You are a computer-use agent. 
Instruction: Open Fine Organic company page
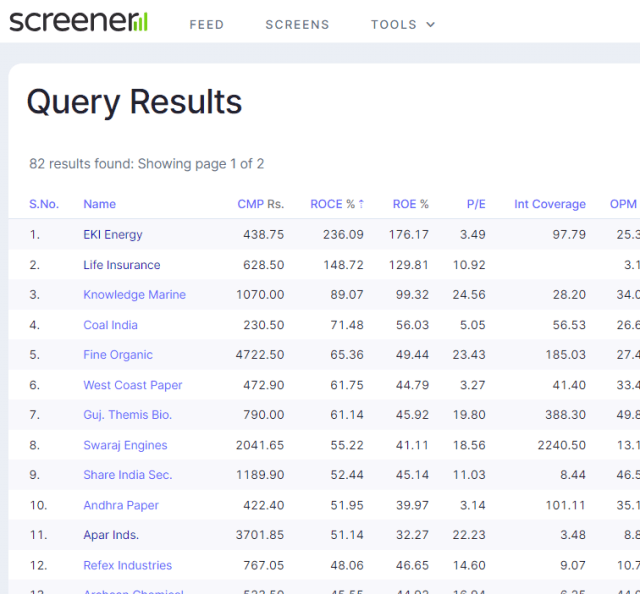tap(118, 355)
